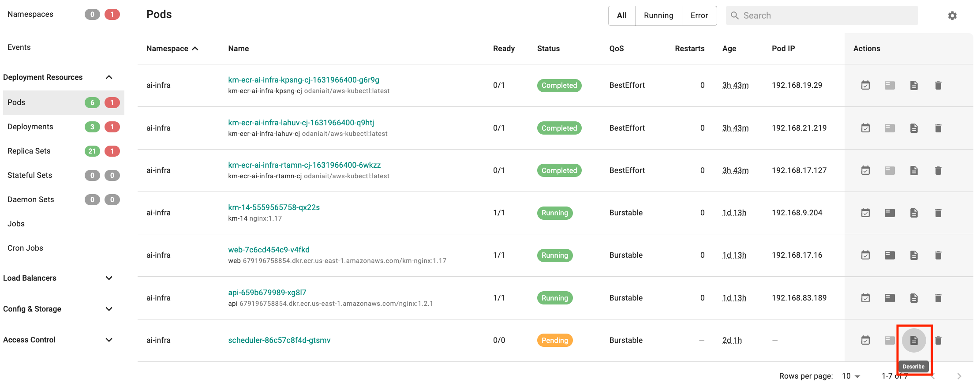The width and height of the screenshot is (980, 387).
Task: View events for km-14-5559565758-qx22s pod
Action: coord(865,213)
